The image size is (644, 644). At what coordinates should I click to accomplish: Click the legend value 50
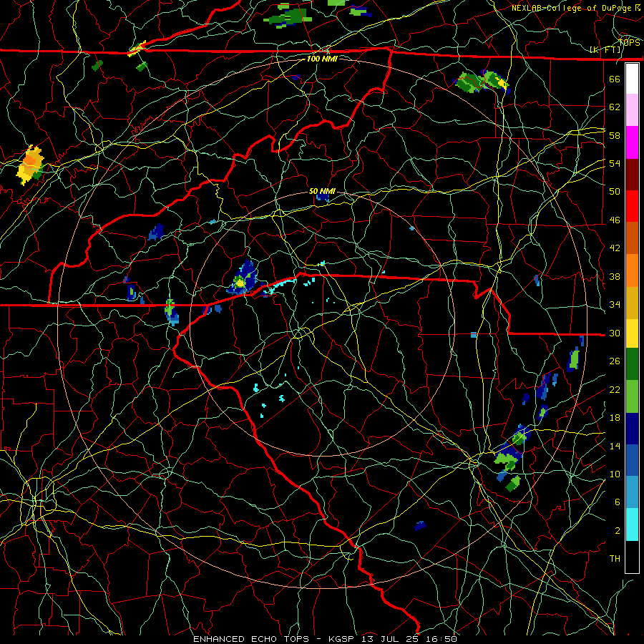pos(615,192)
